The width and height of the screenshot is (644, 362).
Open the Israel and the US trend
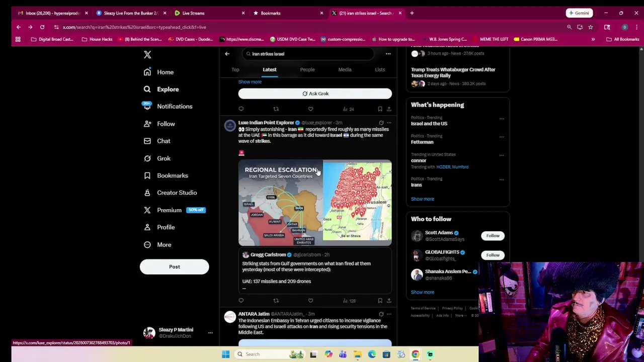429,124
